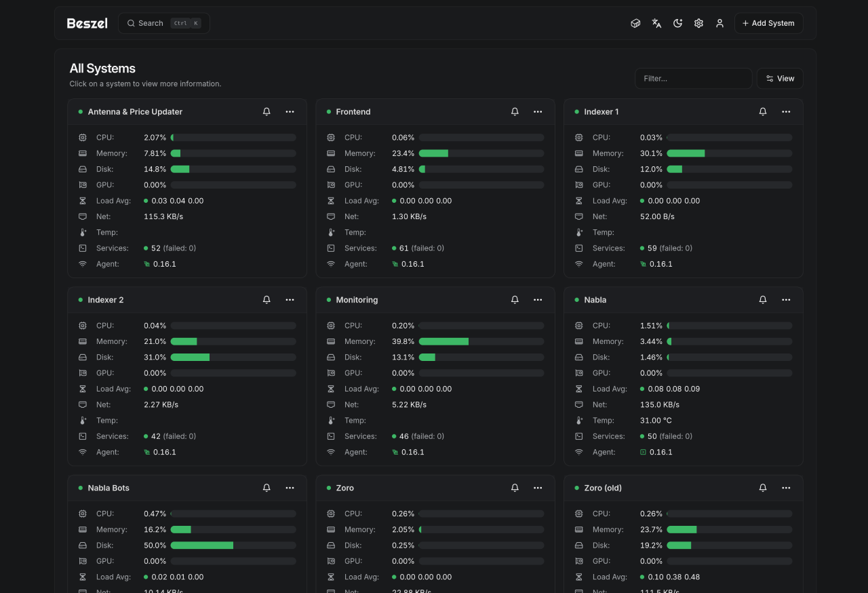
Task: Open three-dot menu for Antenna & Price Updater
Action: click(x=290, y=112)
